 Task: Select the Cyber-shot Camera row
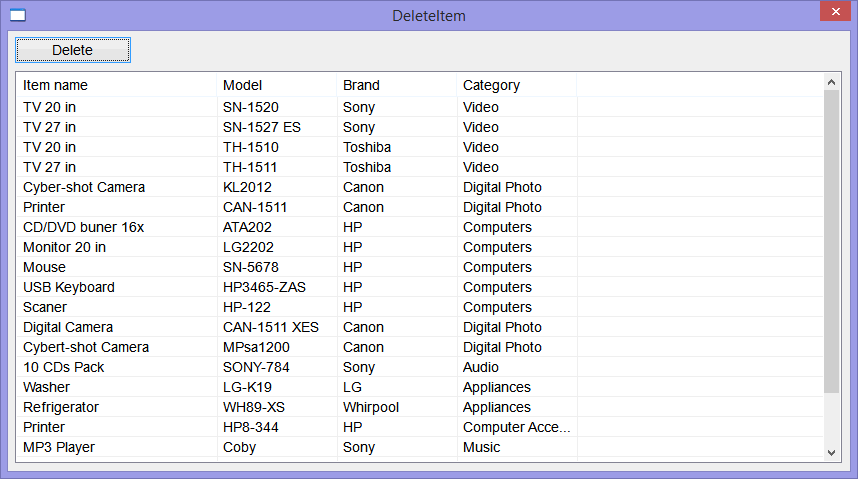[420, 187]
